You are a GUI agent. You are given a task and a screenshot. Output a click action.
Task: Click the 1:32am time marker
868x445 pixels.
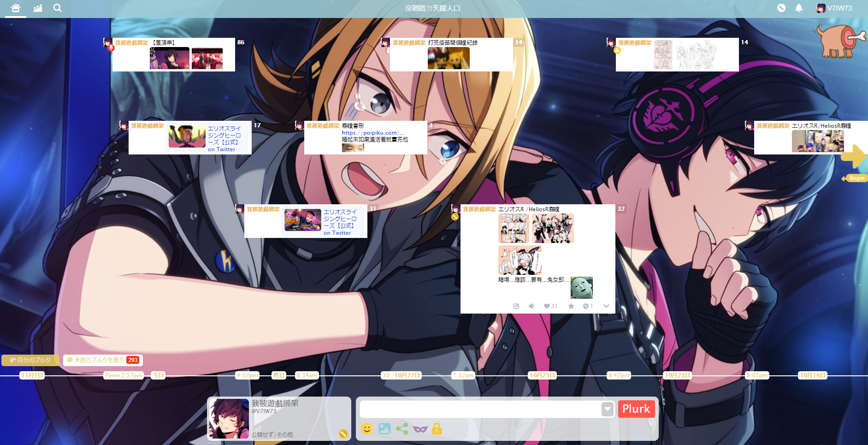pos(463,375)
